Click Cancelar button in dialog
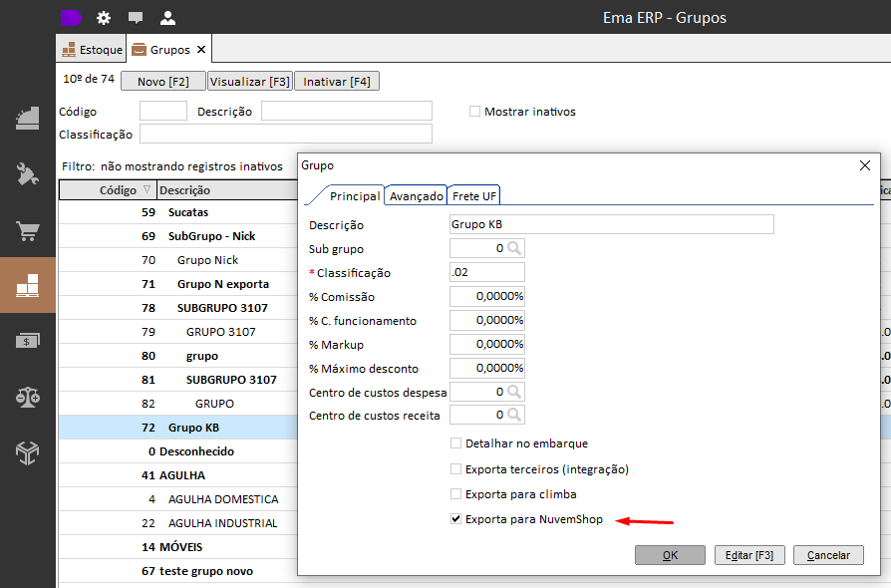 [x=828, y=555]
